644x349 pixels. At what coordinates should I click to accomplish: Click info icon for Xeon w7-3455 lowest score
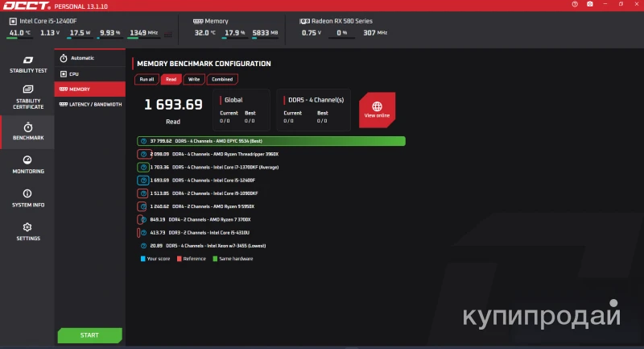[143, 246]
